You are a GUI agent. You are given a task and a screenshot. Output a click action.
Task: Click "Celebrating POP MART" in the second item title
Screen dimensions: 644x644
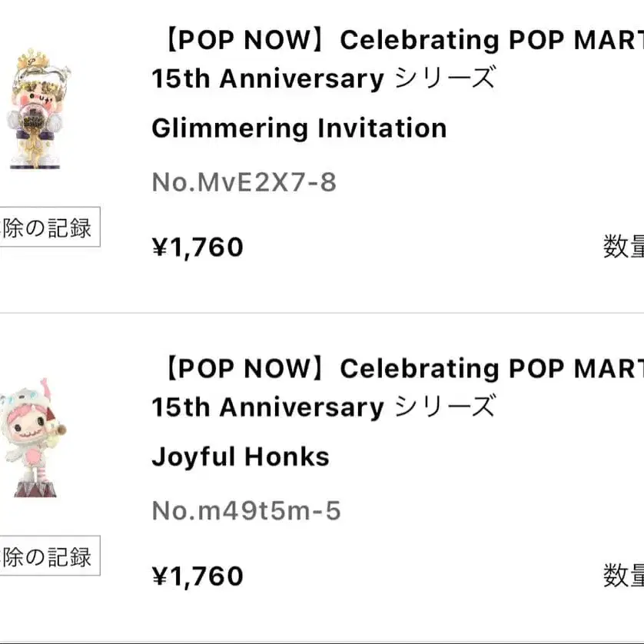[492, 369]
